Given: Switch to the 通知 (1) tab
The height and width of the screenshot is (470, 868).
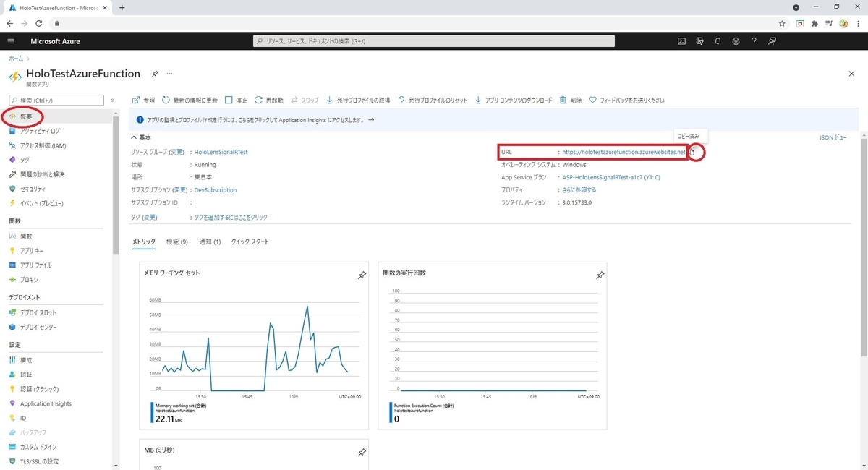Looking at the screenshot, I should [210, 242].
